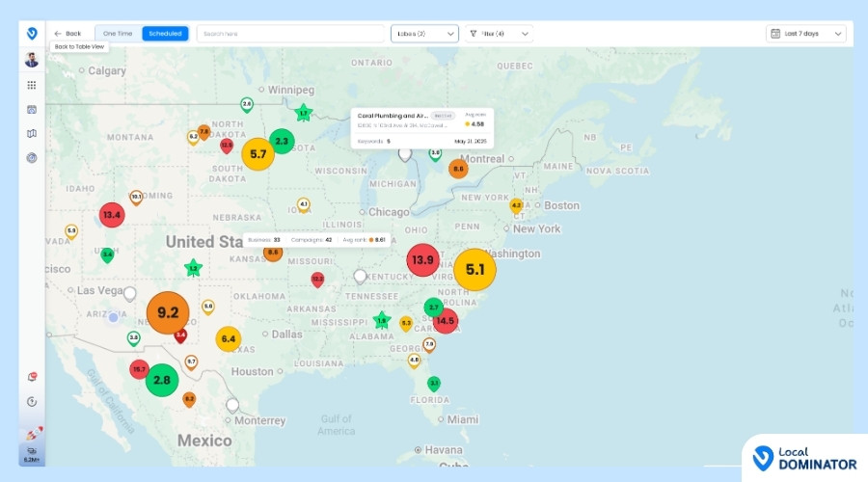Click the yellow 5.3 pin in Alabama
Image resolution: width=868 pixels, height=482 pixels.
pyautogui.click(x=406, y=324)
